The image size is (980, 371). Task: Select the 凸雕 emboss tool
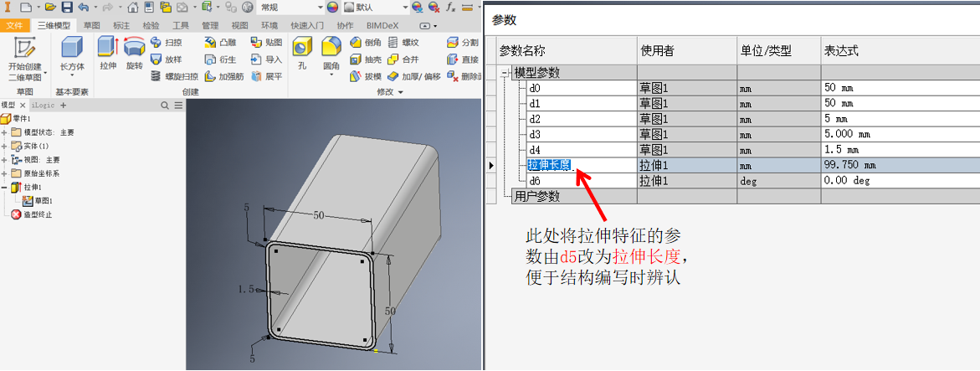[221, 43]
